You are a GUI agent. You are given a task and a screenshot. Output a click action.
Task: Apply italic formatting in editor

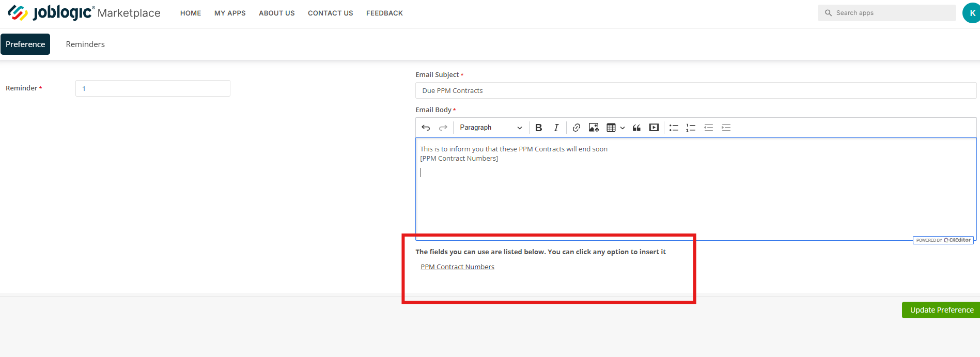coord(556,128)
